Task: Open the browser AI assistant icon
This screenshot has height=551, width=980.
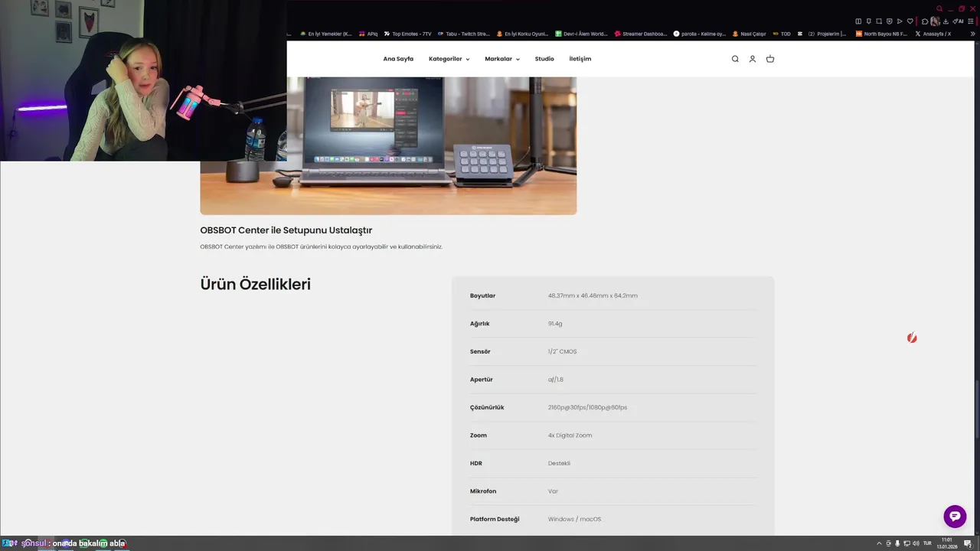Action: (958, 21)
